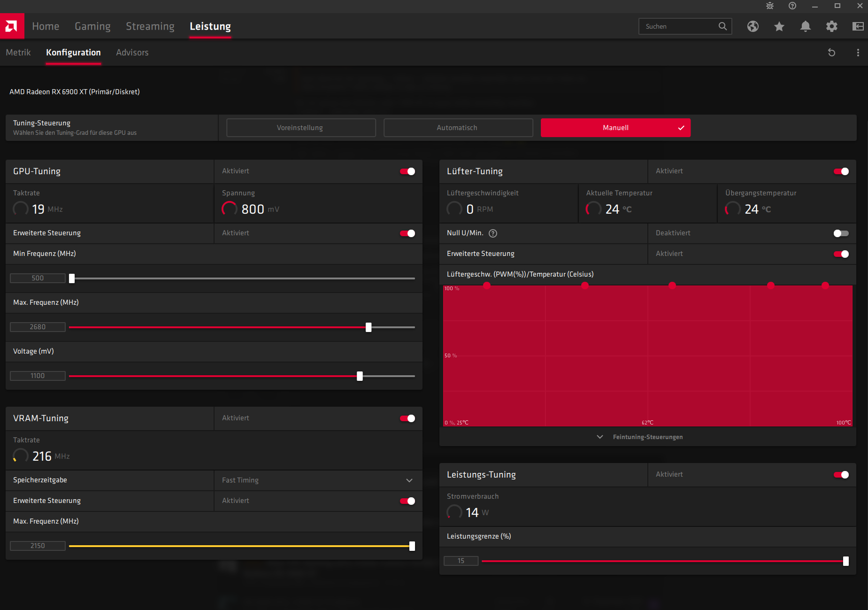
Task: Click the AMD logo icon
Action: point(12,26)
